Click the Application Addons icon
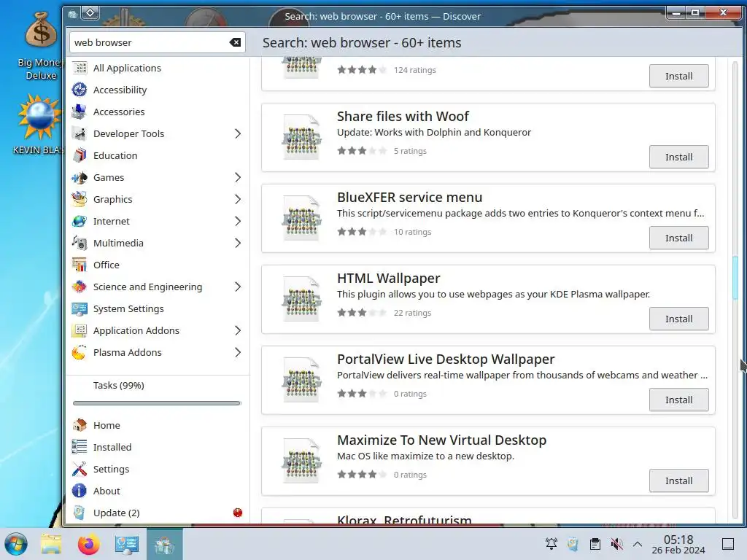This screenshot has height=560, width=747. [80, 331]
